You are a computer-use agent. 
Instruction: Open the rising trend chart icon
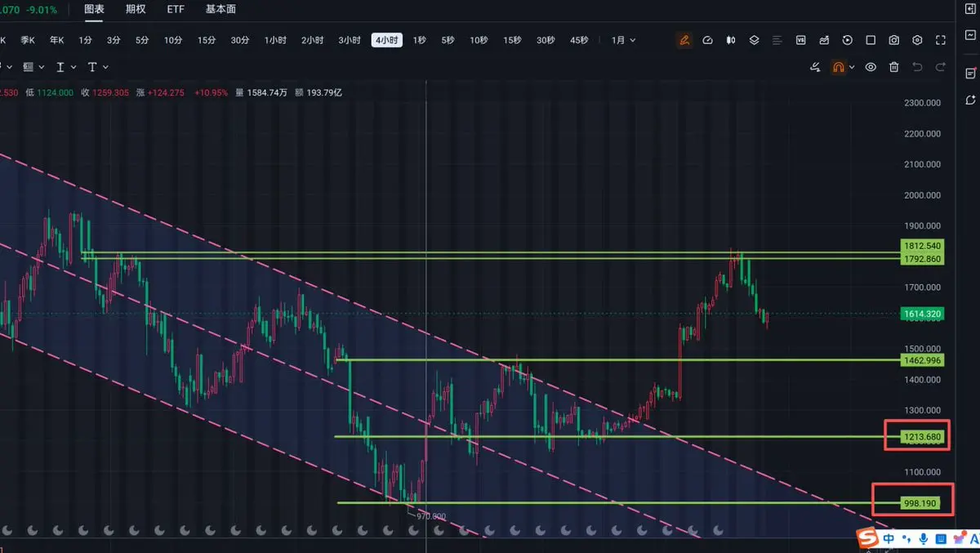pos(825,40)
